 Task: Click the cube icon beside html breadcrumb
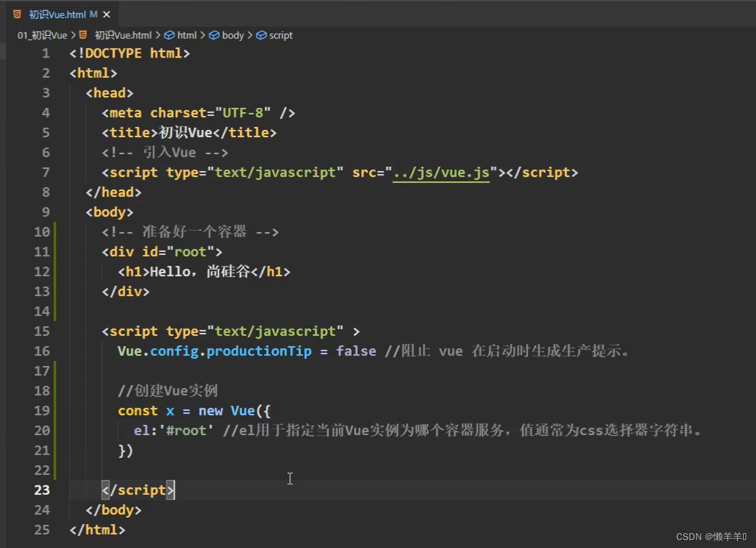(169, 36)
